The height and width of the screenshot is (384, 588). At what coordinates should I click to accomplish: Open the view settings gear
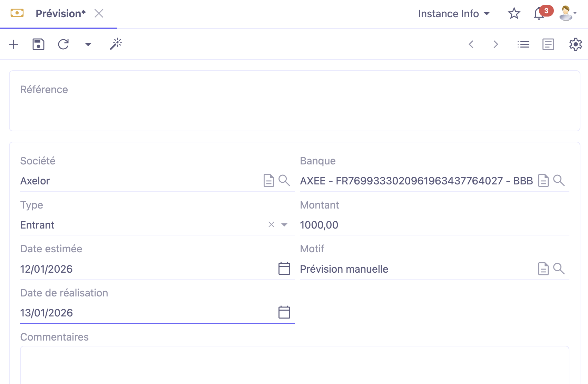tap(575, 44)
